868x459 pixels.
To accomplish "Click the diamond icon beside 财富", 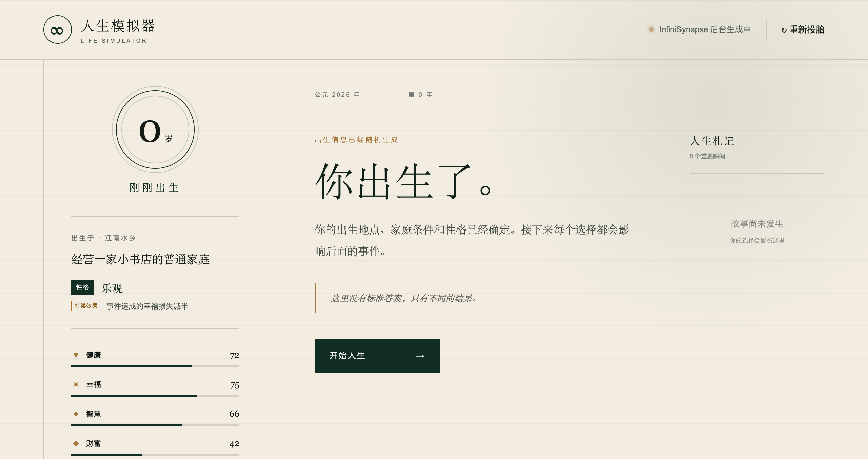I will click(76, 443).
